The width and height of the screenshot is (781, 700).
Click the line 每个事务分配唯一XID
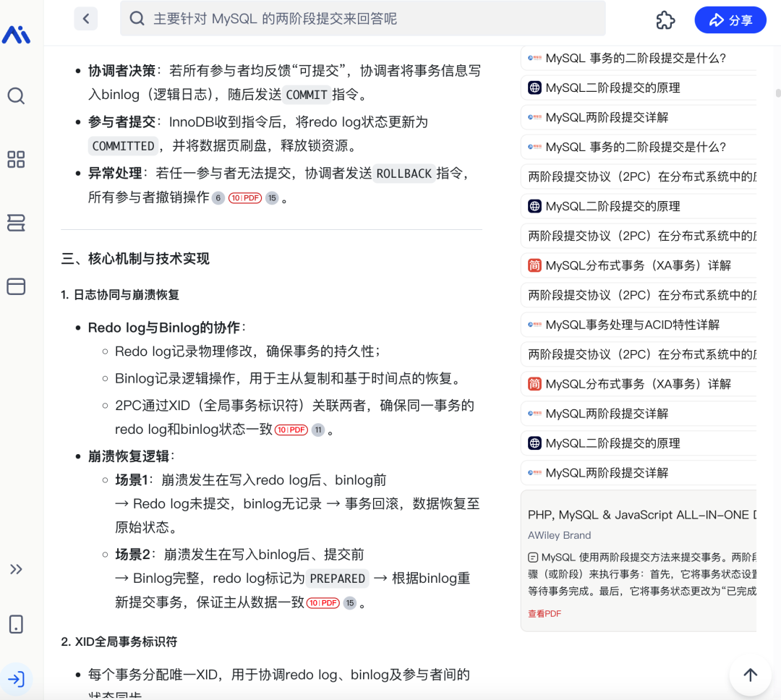coord(279,675)
